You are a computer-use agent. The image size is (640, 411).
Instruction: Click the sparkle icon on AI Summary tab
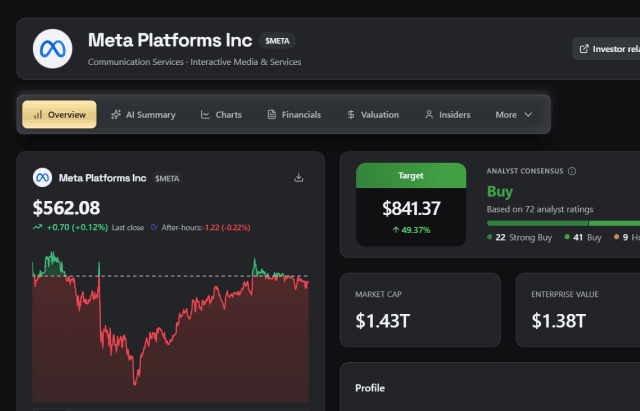[x=116, y=115]
